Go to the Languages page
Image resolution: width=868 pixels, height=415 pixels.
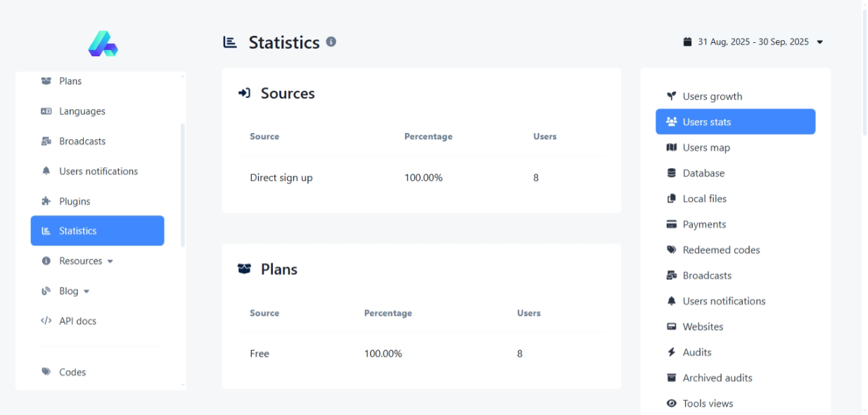tap(82, 111)
